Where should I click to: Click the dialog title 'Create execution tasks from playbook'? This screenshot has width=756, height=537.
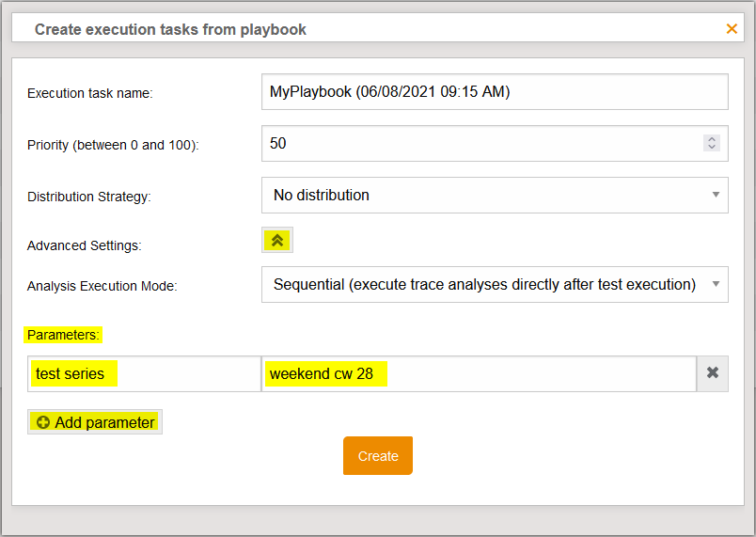click(170, 29)
